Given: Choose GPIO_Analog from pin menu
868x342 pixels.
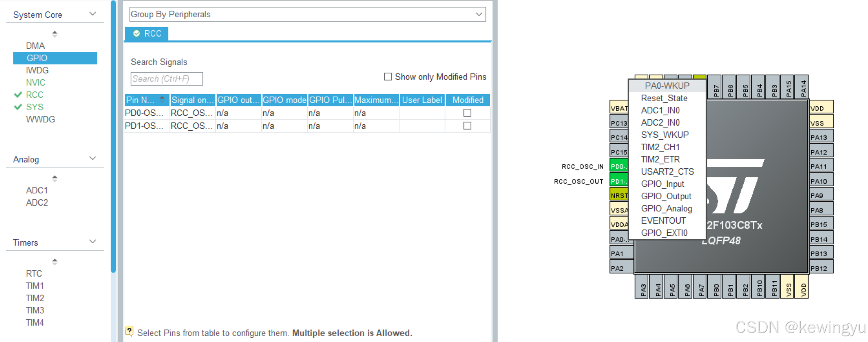Looking at the screenshot, I should coord(666,208).
